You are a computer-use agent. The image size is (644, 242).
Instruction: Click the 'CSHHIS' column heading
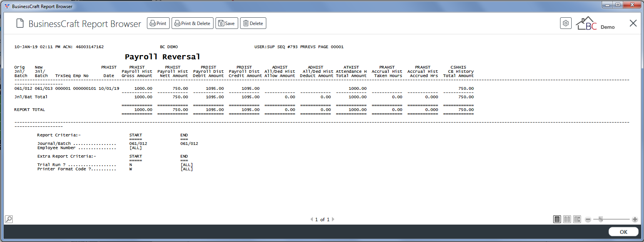pos(458,67)
